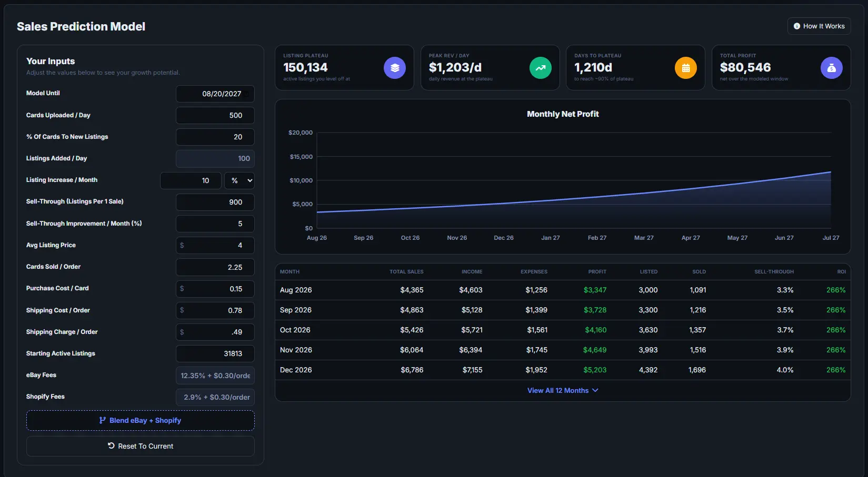Click the Shopify Fees field
Image resolution: width=868 pixels, height=477 pixels.
pyautogui.click(x=215, y=397)
